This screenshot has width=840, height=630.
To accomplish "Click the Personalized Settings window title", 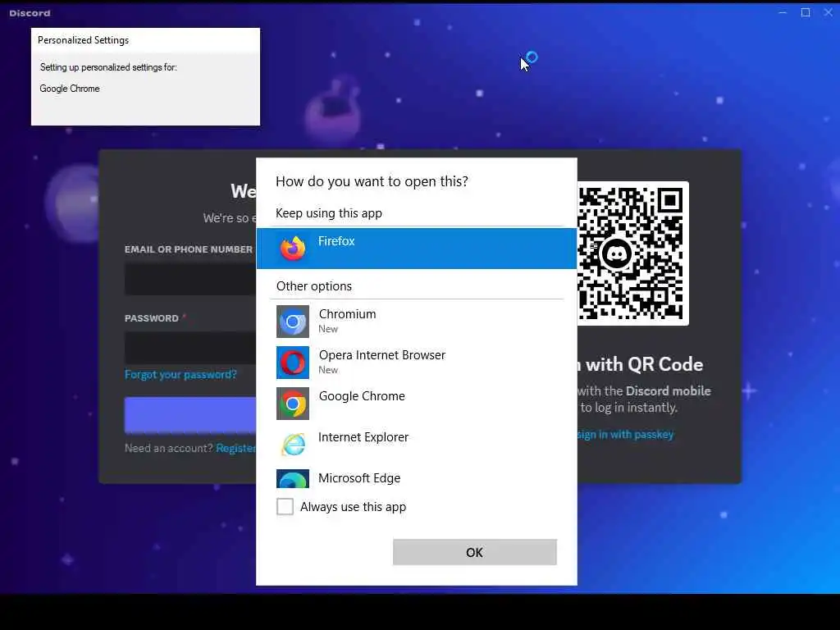I will 83,40.
